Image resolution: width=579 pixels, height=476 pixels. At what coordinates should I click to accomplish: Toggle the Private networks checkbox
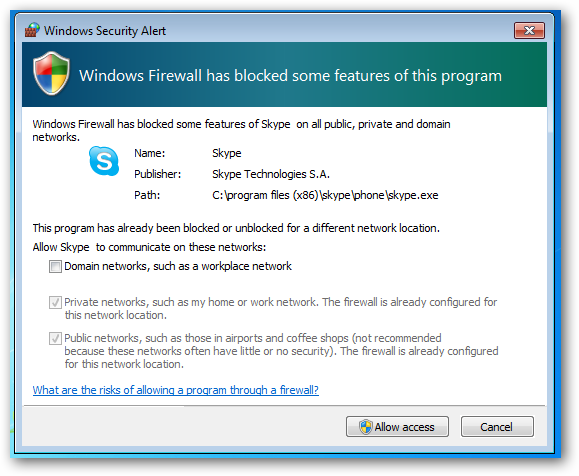click(55, 302)
